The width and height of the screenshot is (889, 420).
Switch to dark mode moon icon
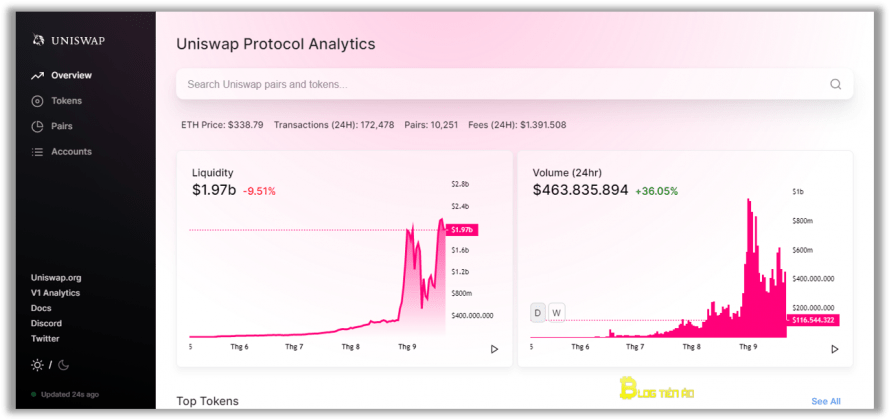(64, 365)
